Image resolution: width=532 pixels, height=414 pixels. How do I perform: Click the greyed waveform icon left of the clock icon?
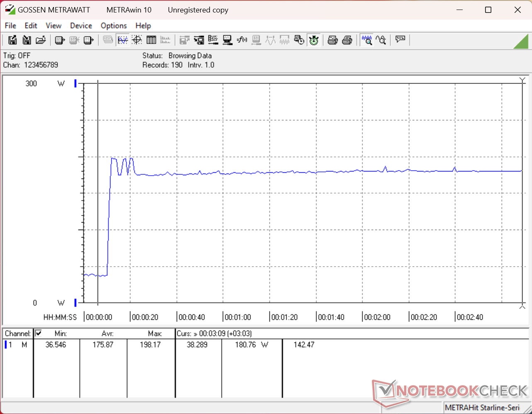285,40
